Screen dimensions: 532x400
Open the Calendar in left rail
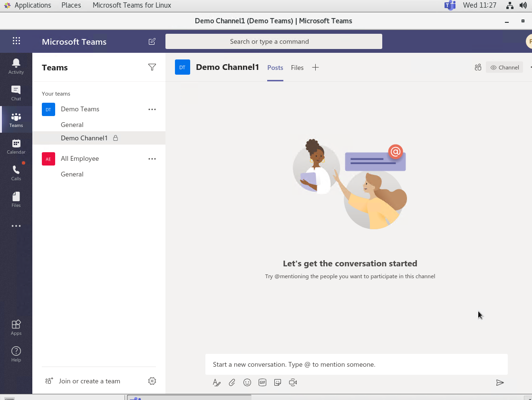tap(16, 146)
